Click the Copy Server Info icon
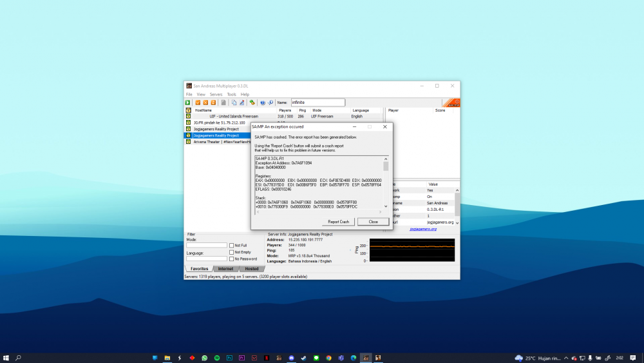Image resolution: width=644 pixels, height=363 pixels. (x=234, y=103)
